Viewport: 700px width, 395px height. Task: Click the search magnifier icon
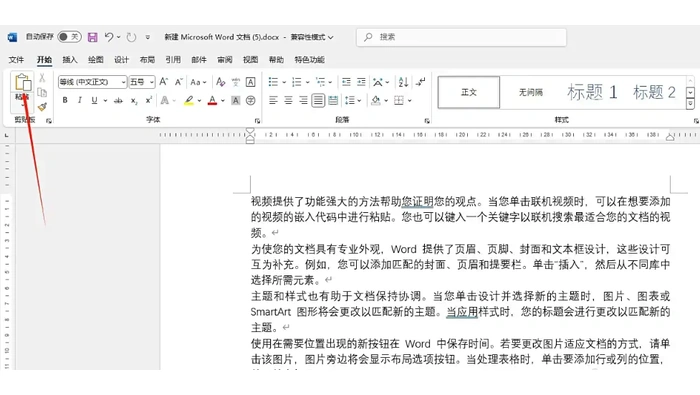coord(368,37)
